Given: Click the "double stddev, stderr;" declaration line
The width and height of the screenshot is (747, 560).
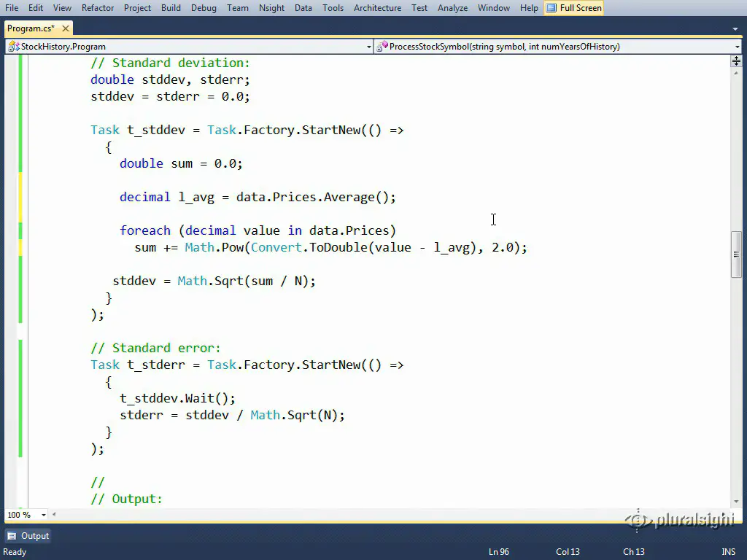Looking at the screenshot, I should coord(170,79).
